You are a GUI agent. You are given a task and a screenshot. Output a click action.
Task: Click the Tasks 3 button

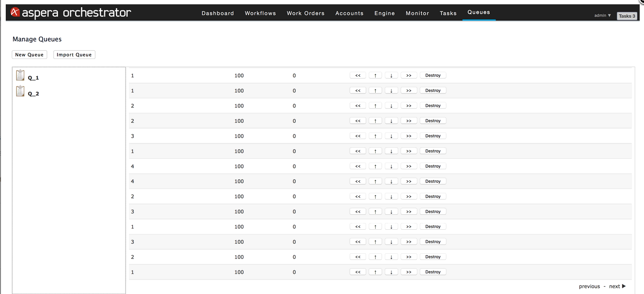pos(627,16)
